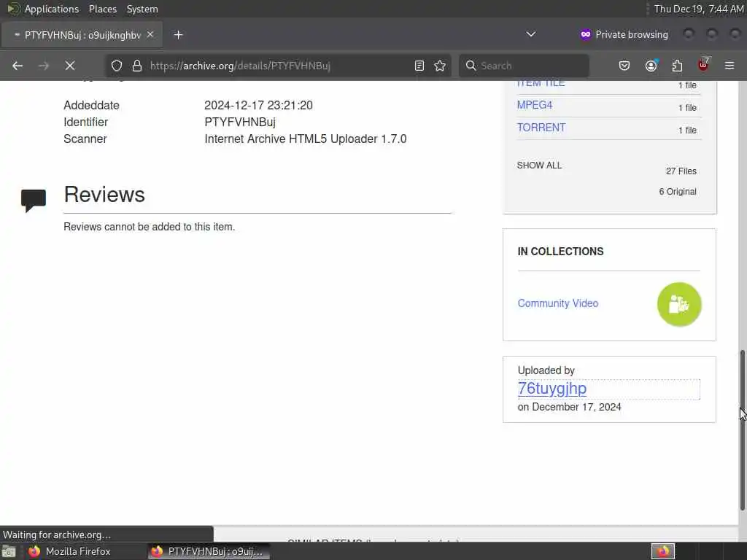Viewport: 747px width, 560px height.
Task: Click the Reviews speech bubble icon
Action: [34, 200]
